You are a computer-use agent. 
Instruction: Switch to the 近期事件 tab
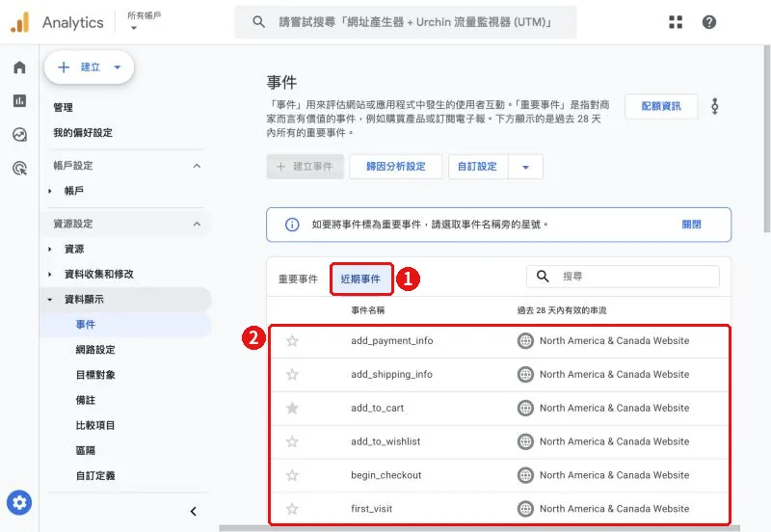coord(360,279)
